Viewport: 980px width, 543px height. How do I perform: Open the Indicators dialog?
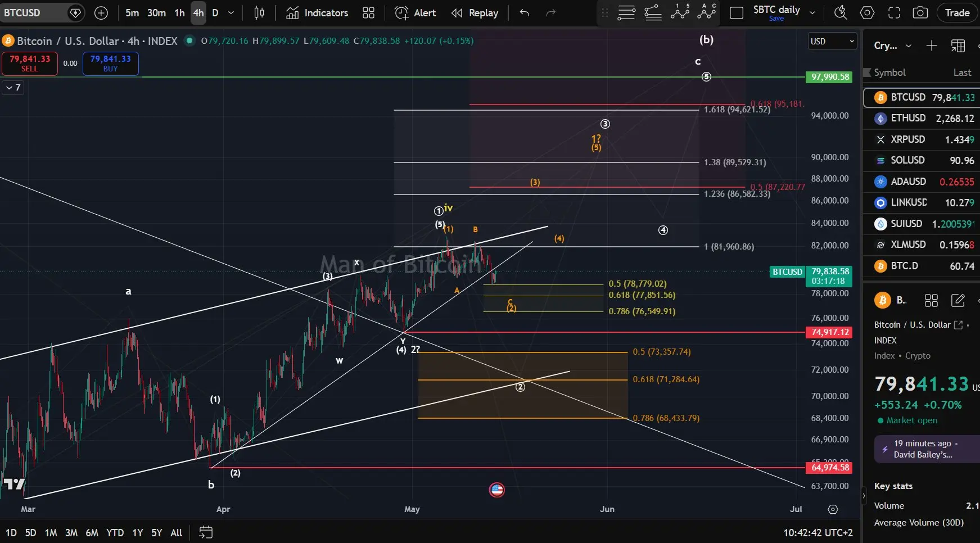(x=317, y=12)
